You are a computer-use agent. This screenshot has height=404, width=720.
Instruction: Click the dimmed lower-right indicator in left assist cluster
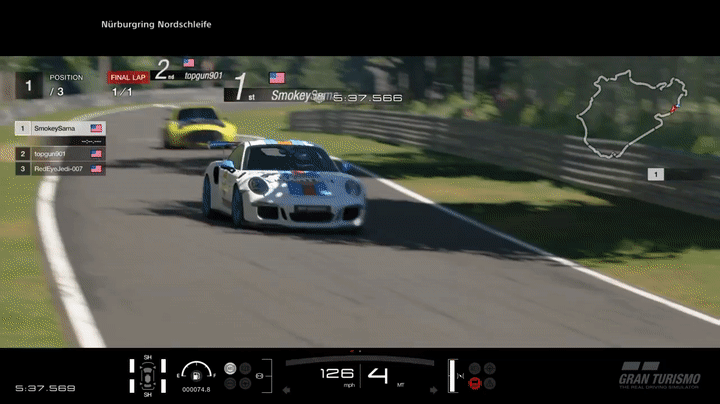coord(246,383)
